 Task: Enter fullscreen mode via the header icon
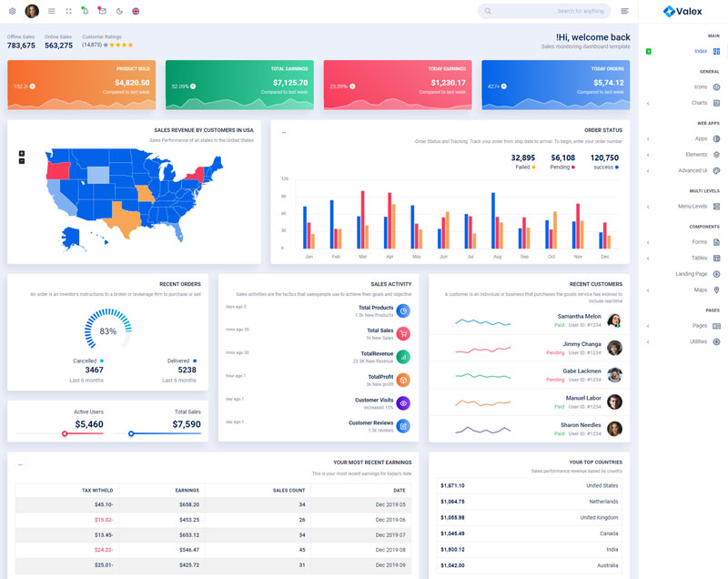68,11
